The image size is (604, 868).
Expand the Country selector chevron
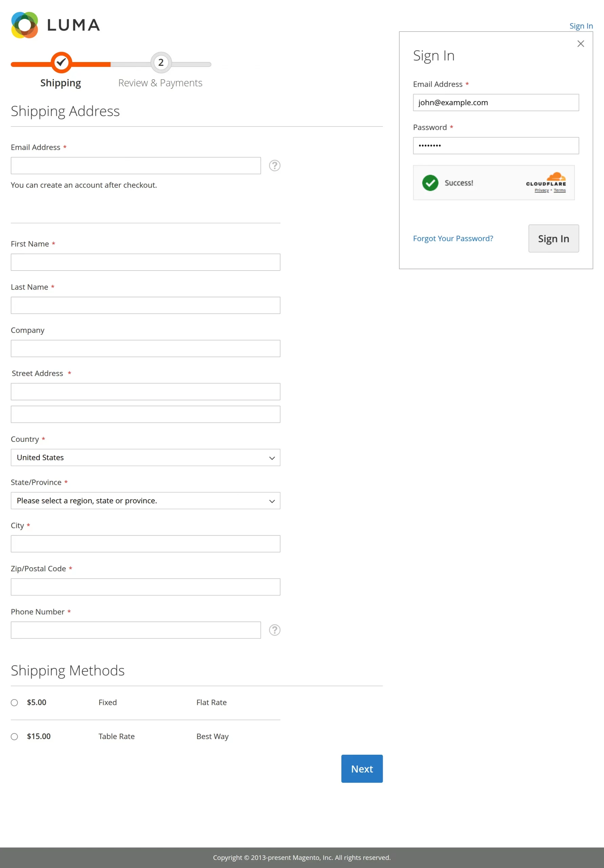pos(272,457)
